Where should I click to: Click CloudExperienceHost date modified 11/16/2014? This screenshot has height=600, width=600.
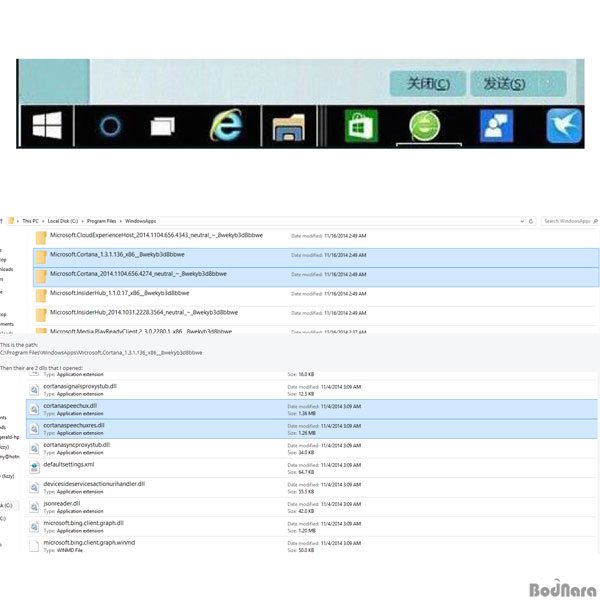pyautogui.click(x=328, y=236)
